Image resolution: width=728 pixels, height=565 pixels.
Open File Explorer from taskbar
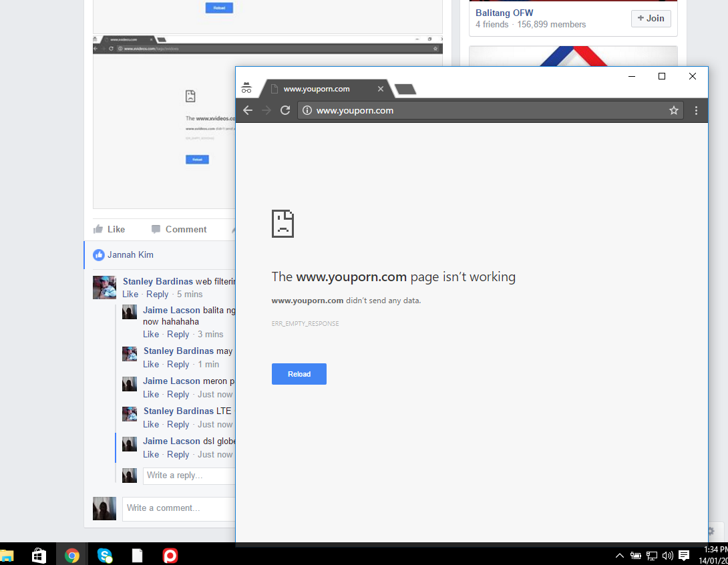(x=7, y=555)
